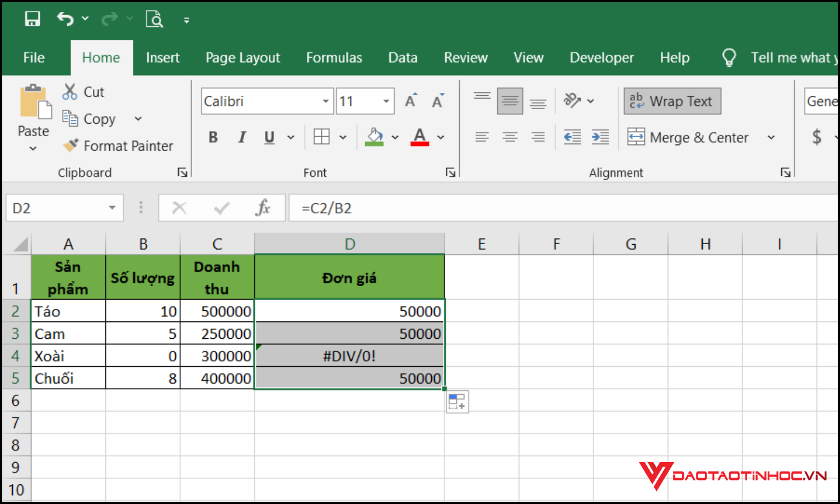The width and height of the screenshot is (840, 504).
Task: Switch to the Formulas tab
Action: 334,57
